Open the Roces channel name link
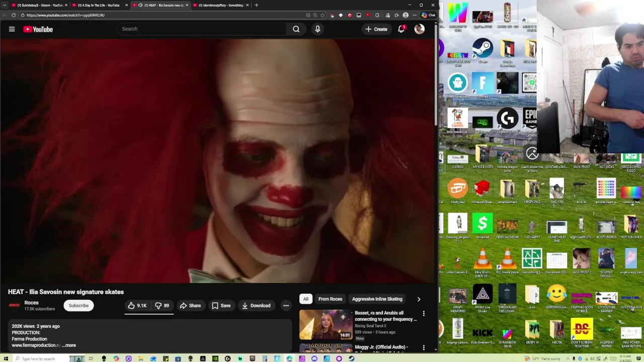 pyautogui.click(x=31, y=303)
